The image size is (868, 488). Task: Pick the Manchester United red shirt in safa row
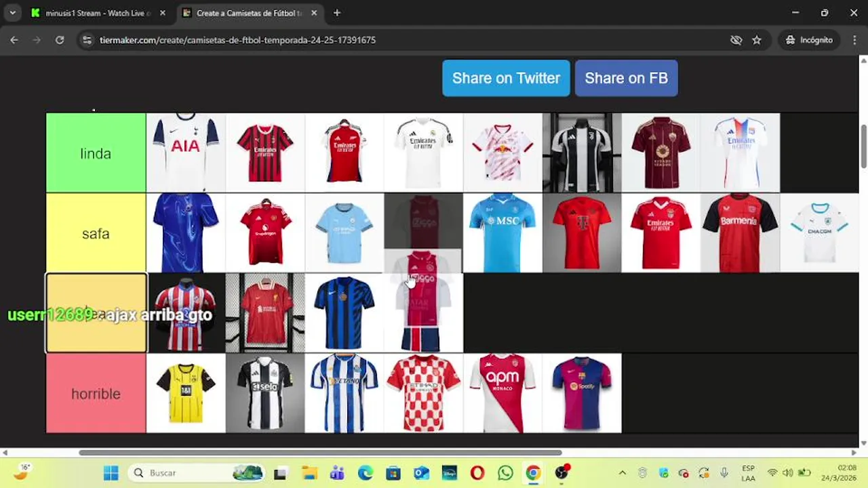coord(265,232)
